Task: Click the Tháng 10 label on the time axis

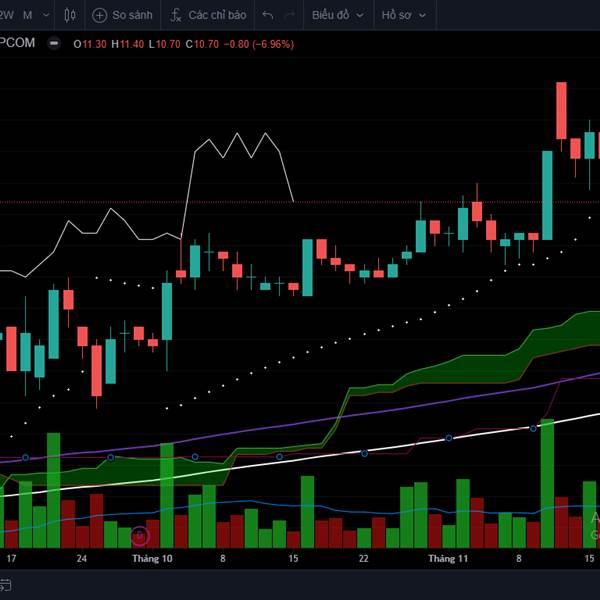Action: [x=152, y=559]
